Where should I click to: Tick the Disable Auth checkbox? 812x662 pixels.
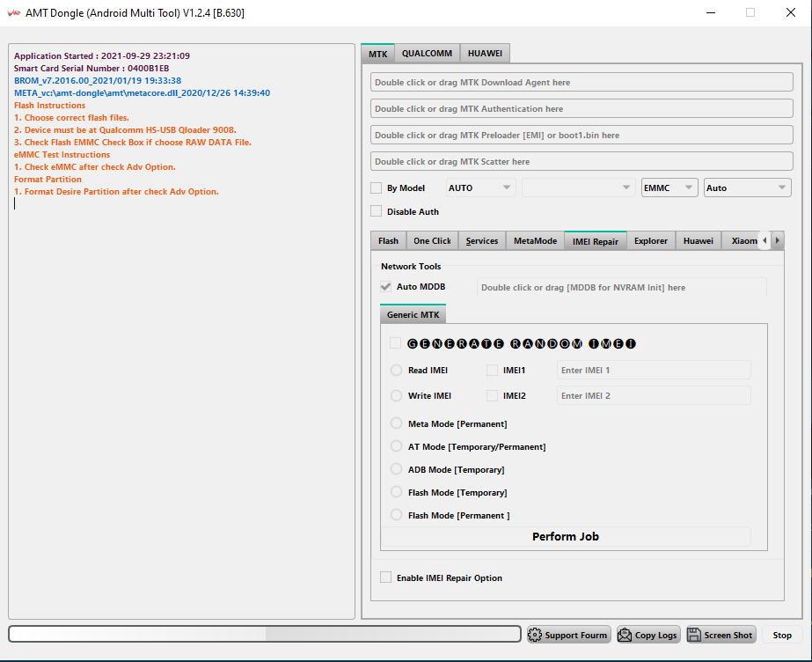[x=377, y=211]
